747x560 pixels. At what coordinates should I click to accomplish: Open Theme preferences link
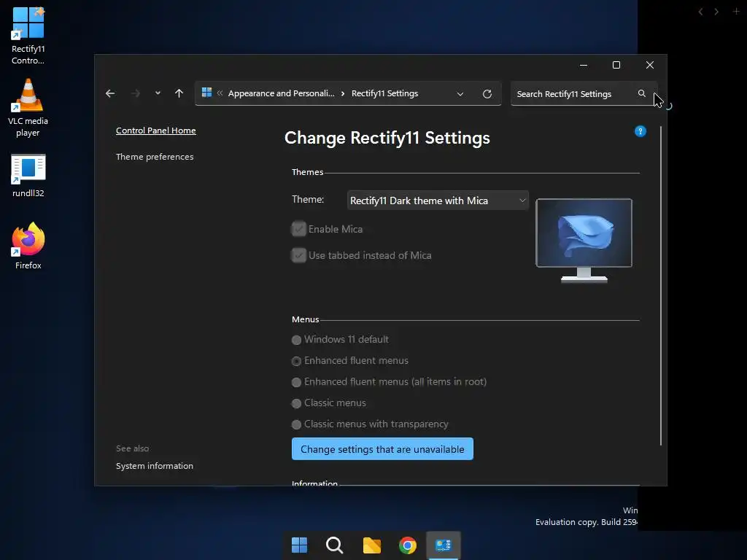point(155,157)
